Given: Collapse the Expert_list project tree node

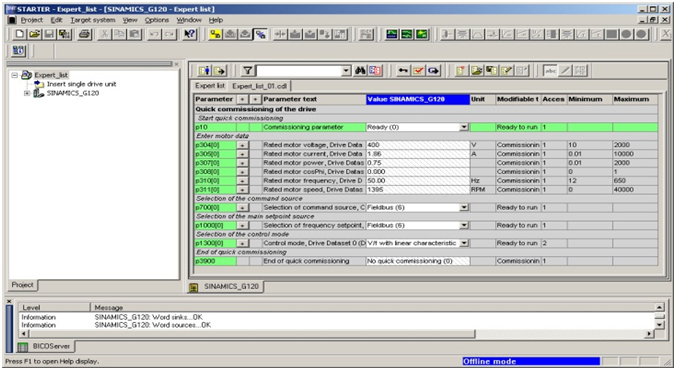Looking at the screenshot, I should pos(15,75).
